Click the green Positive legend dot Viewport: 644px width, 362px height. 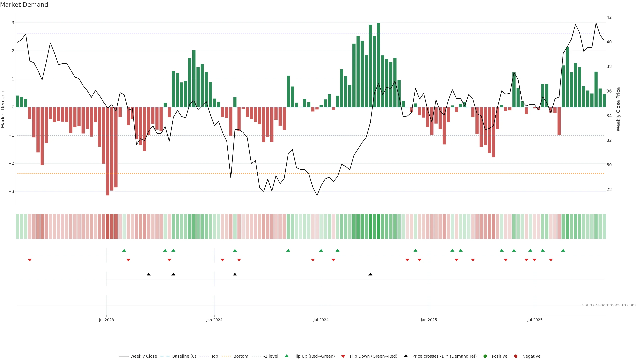pos(485,356)
